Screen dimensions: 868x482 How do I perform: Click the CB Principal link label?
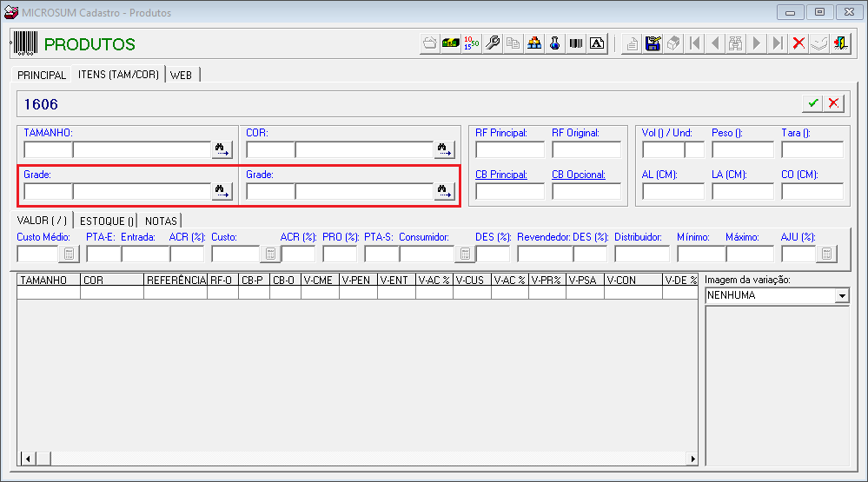tap(501, 175)
